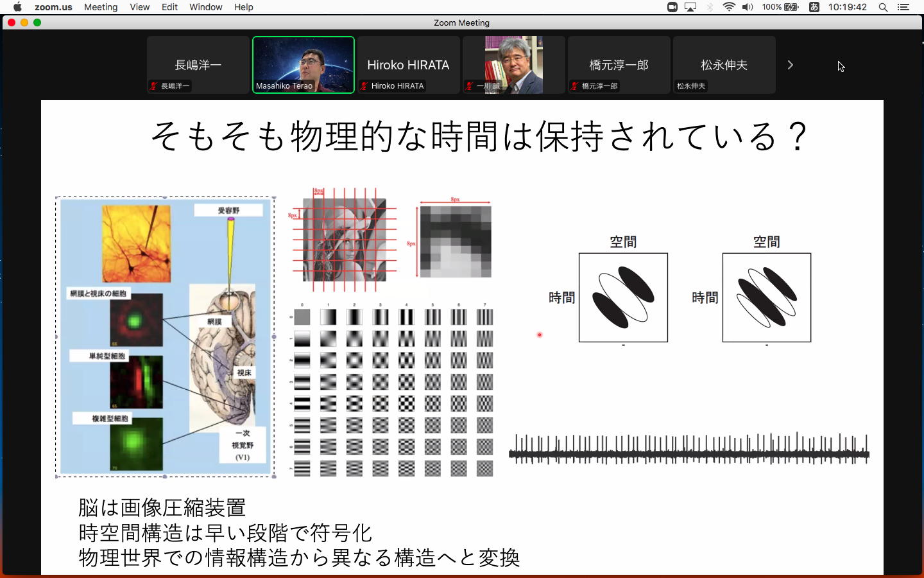
Task: Click the small 松永伸夫 name label
Action: coord(691,86)
